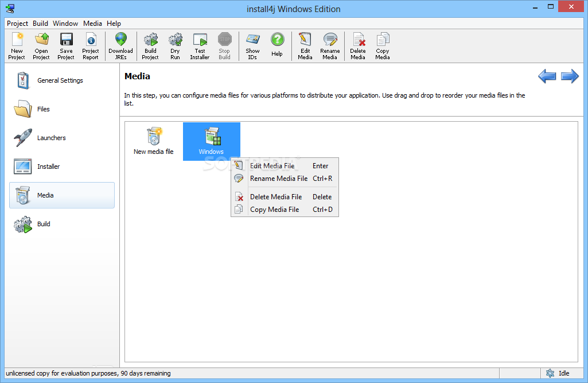
Task: Click the Rename Media toolbar icon
Action: pos(330,40)
